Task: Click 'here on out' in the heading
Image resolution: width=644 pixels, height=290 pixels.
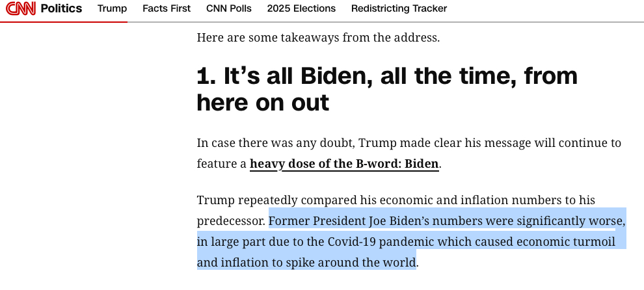Action: tap(263, 103)
